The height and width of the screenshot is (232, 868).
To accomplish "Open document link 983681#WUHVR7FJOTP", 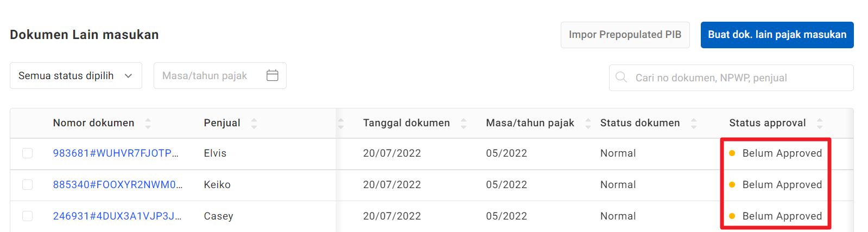I will click(116, 153).
